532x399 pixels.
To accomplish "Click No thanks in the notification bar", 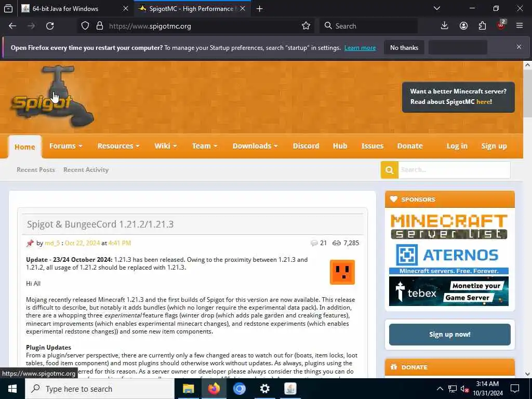I will (x=404, y=47).
